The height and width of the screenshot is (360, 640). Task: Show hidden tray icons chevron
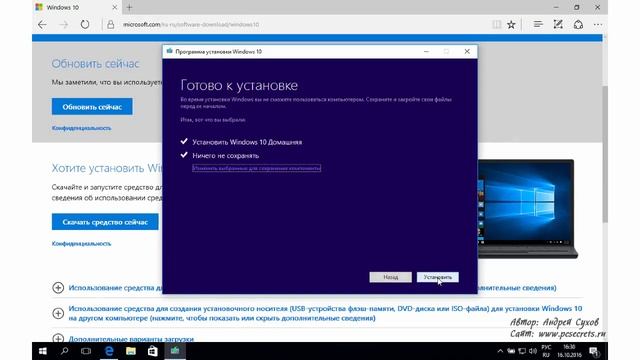[x=500, y=351]
